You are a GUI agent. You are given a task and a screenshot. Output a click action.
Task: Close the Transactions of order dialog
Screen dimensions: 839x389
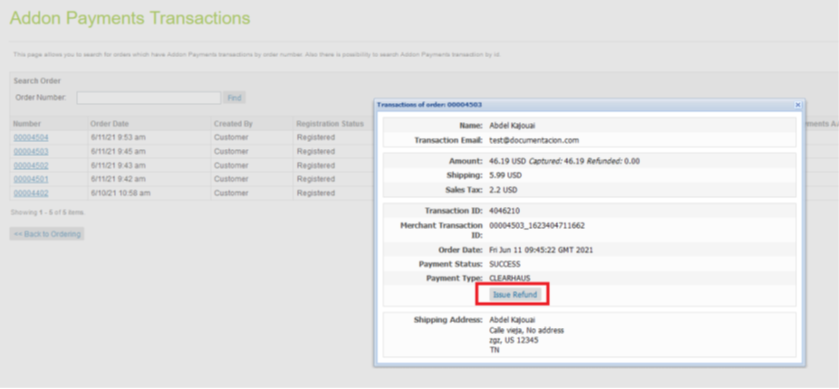(x=798, y=105)
